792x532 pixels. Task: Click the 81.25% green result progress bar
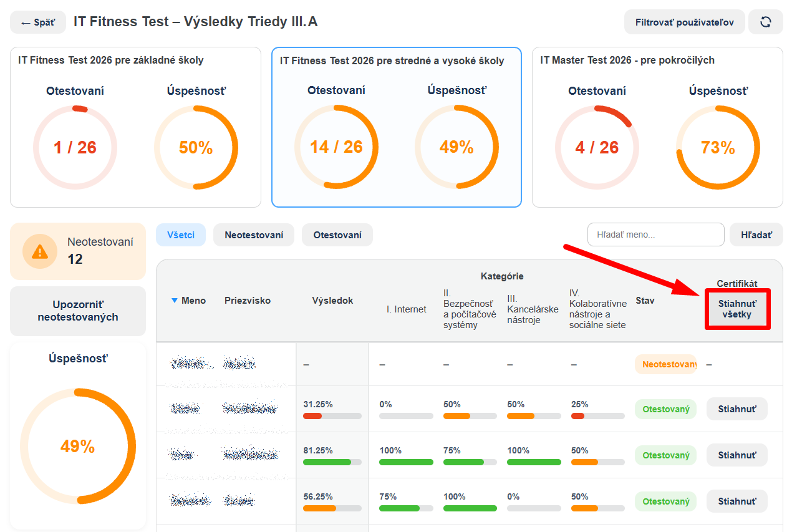coord(332,462)
